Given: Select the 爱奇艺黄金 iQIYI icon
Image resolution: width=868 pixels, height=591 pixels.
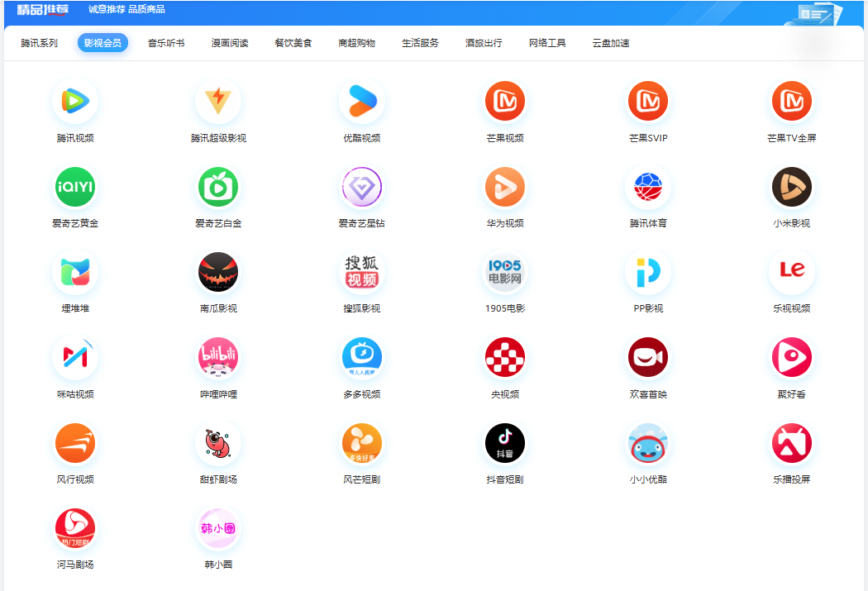Looking at the screenshot, I should (75, 187).
